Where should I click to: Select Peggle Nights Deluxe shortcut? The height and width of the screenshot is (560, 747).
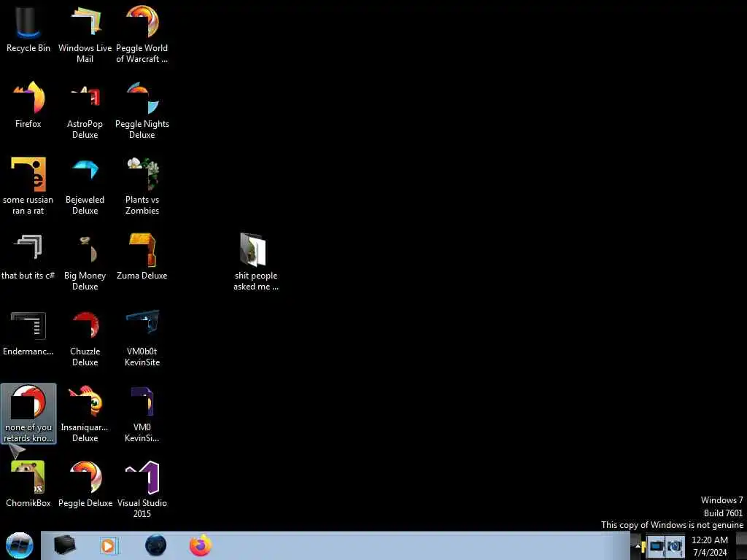142,110
